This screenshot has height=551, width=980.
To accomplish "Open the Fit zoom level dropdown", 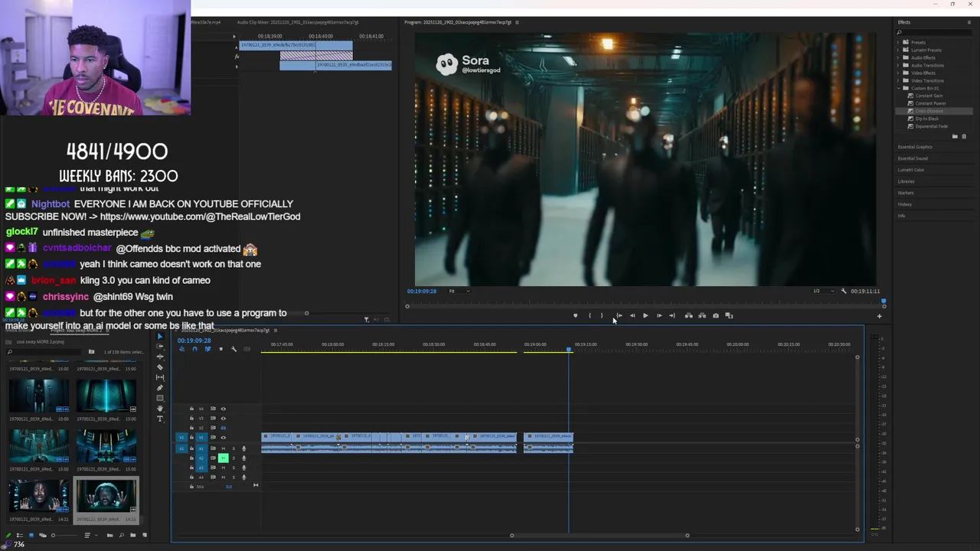I will [459, 291].
